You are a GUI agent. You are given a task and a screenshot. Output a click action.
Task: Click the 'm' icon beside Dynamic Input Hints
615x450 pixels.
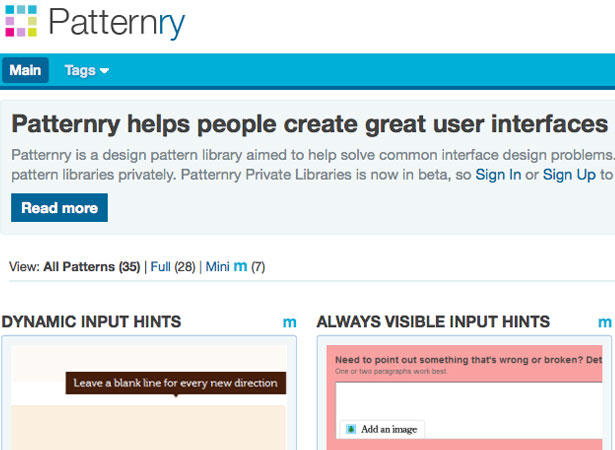[289, 322]
